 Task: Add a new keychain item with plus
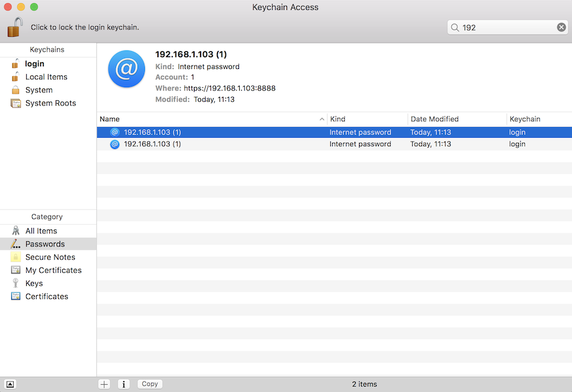click(104, 384)
